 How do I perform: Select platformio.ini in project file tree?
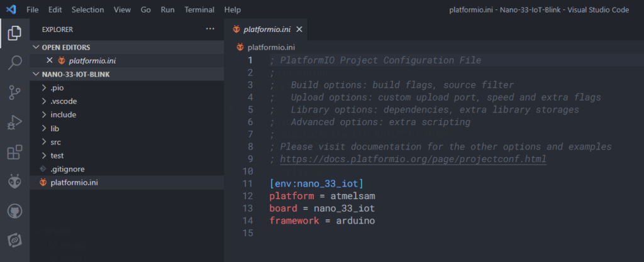coord(127,182)
